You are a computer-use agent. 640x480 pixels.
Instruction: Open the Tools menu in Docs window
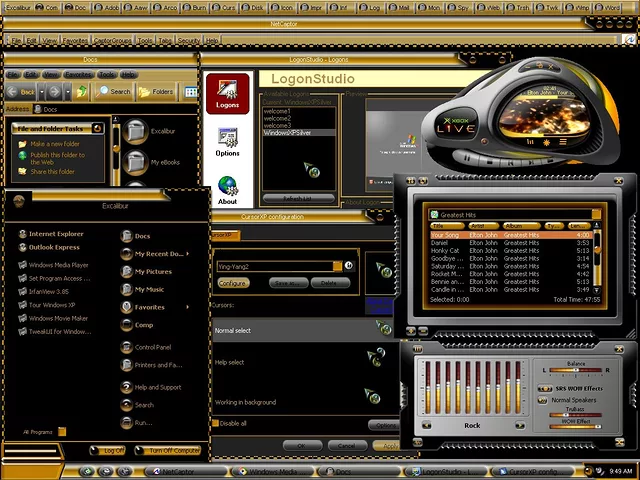click(x=104, y=74)
